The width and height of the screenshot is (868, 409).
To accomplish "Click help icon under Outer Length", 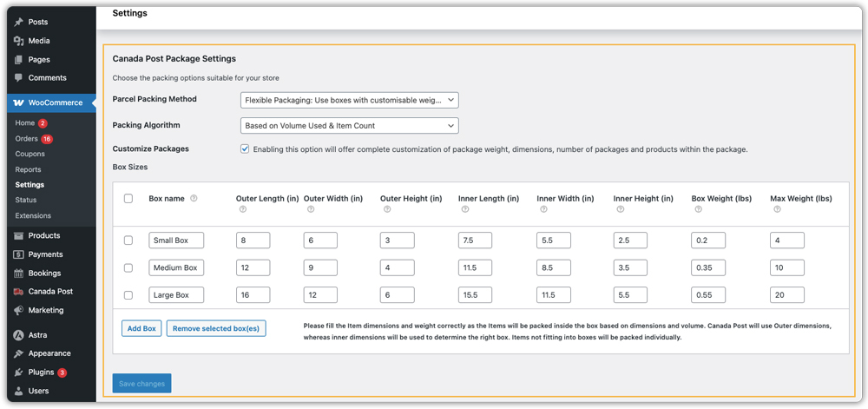I will tap(242, 210).
